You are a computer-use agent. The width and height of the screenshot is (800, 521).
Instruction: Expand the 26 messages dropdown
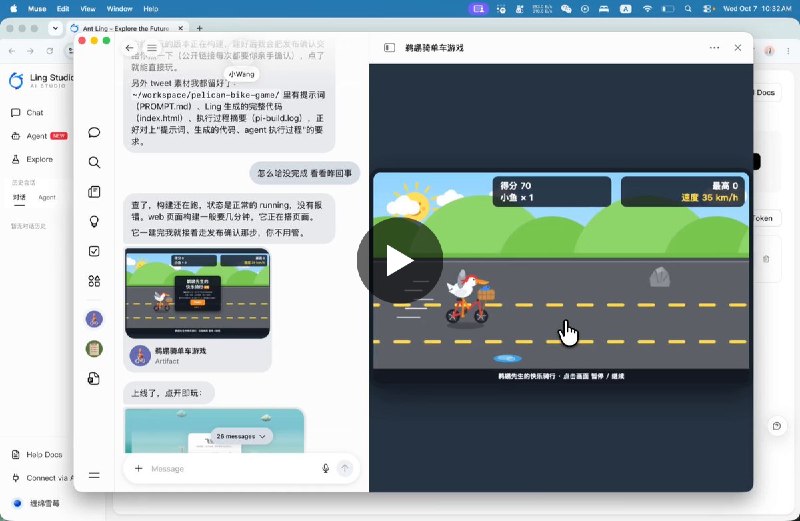241,436
